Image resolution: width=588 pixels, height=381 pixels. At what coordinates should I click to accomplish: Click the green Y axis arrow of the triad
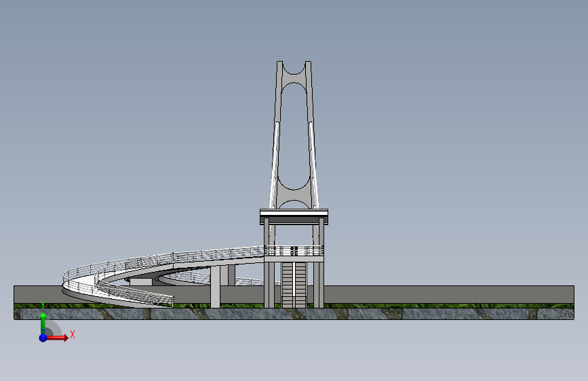[x=43, y=323]
